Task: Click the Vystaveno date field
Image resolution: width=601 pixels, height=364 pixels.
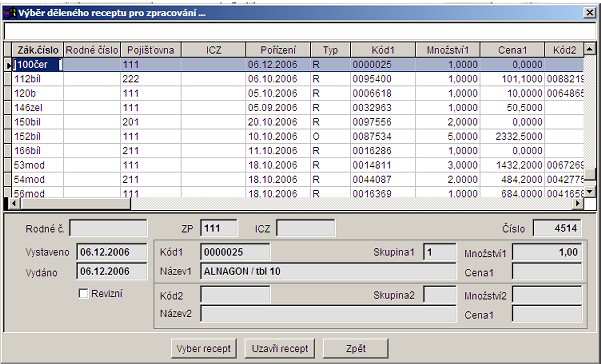Action: [112, 252]
